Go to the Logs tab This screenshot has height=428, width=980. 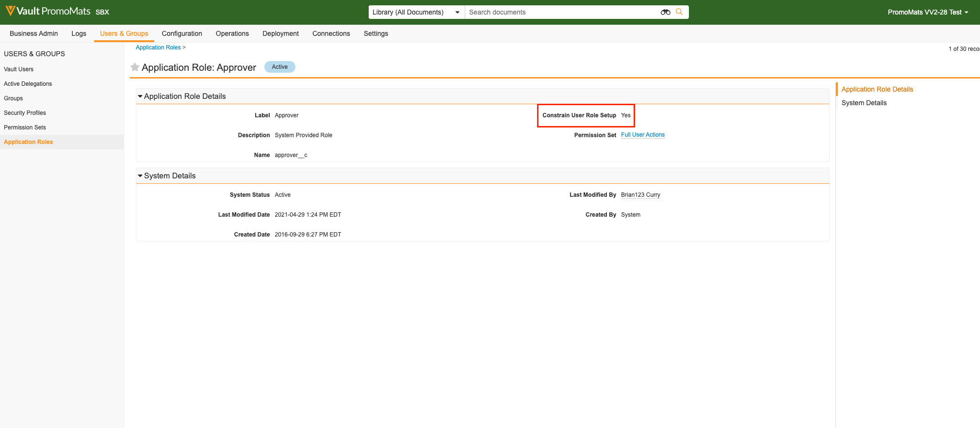tap(79, 33)
